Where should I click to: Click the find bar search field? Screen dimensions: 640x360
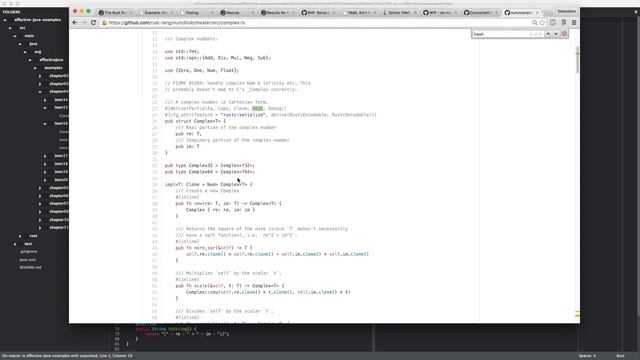(x=501, y=34)
